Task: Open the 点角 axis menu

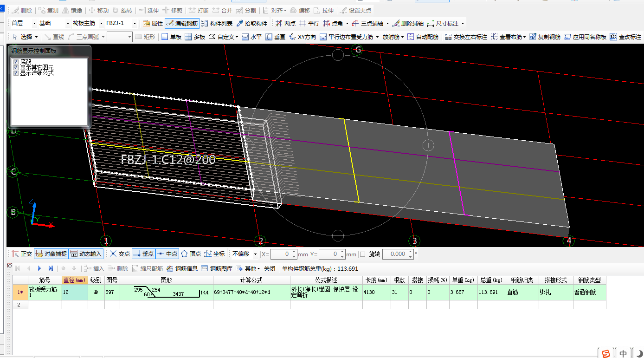Action: (336, 23)
